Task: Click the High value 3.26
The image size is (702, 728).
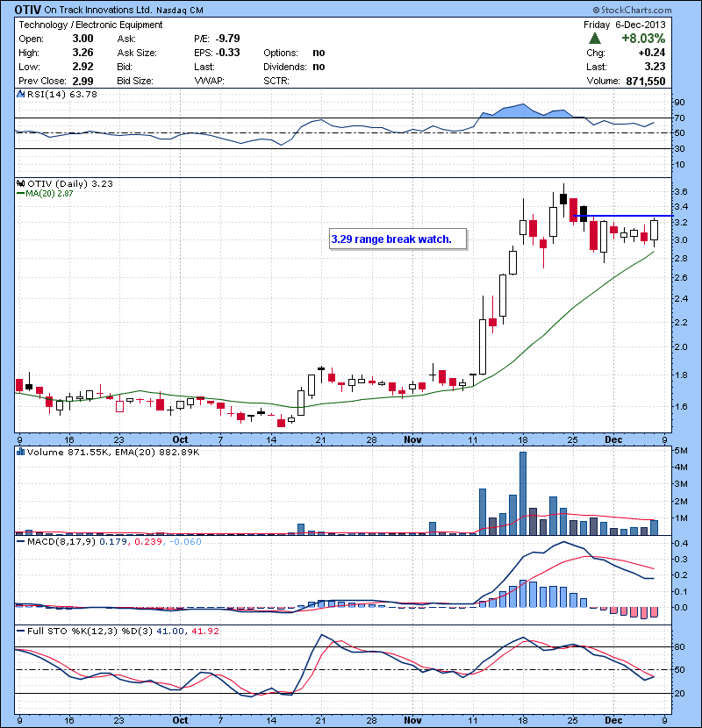Action: (x=82, y=53)
